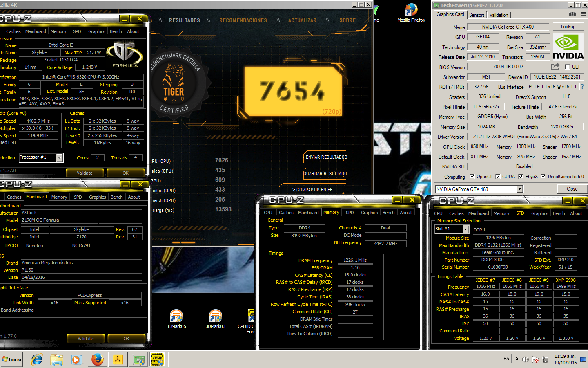Open the NVIDIA GeForce GTX 460 GPU dropdown
The image size is (588, 368).
coord(520,189)
